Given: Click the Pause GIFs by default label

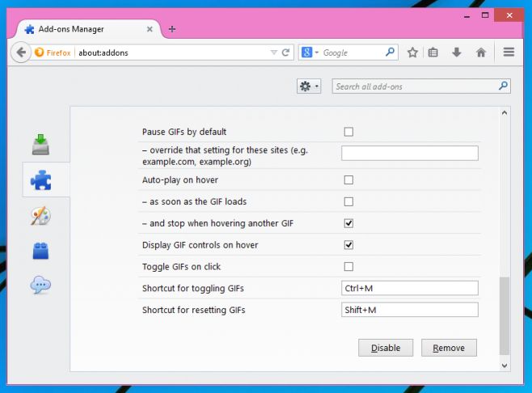Looking at the screenshot, I should pyautogui.click(x=184, y=132).
